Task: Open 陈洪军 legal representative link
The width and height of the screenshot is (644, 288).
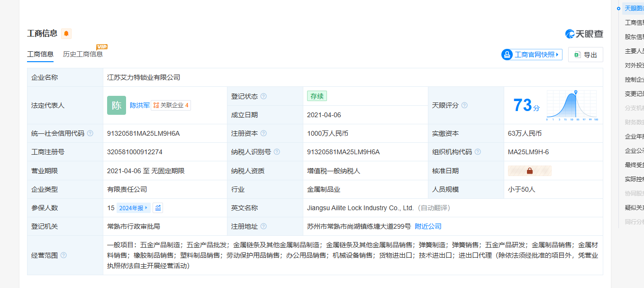Action: pos(140,105)
